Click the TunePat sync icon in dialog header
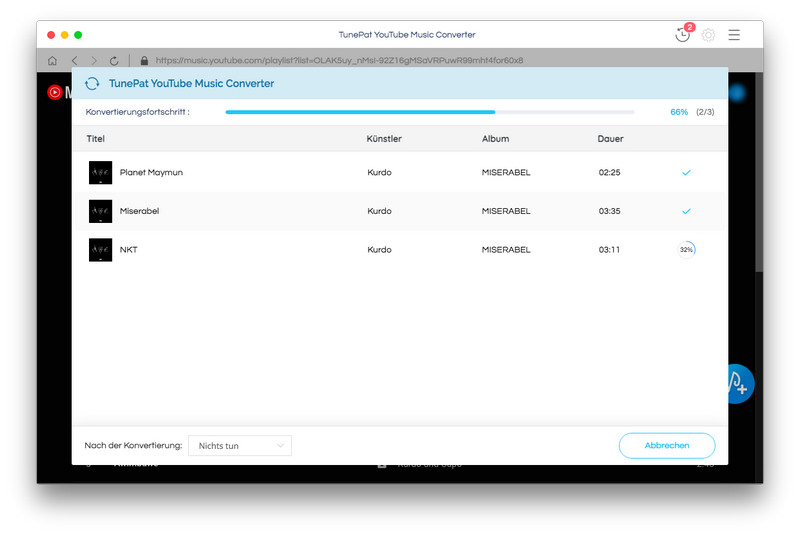Image resolution: width=800 pixels, height=536 pixels. [92, 84]
